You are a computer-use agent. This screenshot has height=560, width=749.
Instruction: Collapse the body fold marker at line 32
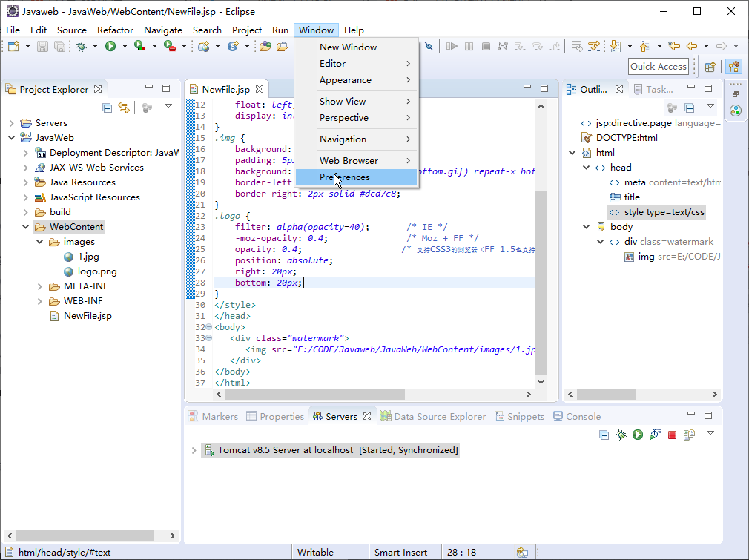click(208, 327)
